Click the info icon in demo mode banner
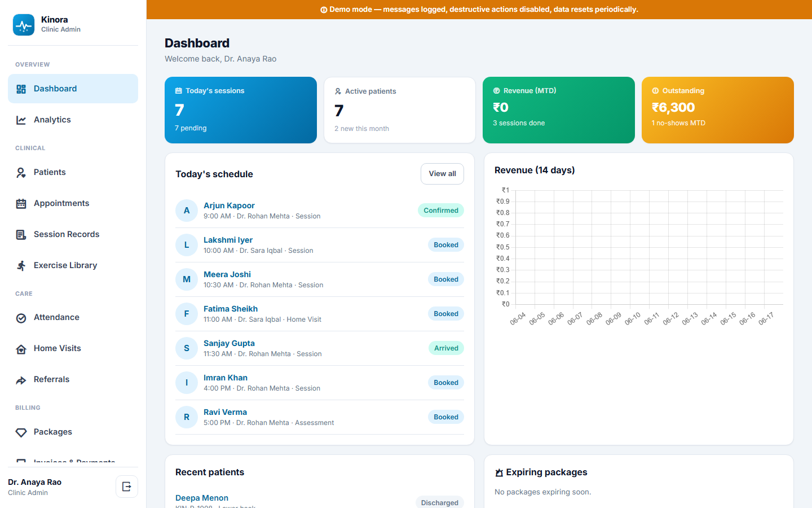Image resolution: width=812 pixels, height=508 pixels. pyautogui.click(x=324, y=10)
